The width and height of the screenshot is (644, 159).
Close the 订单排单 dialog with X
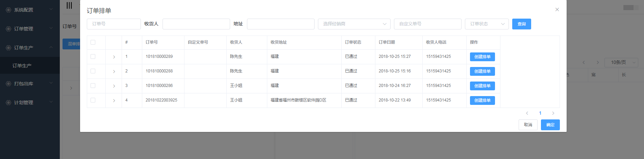click(557, 9)
